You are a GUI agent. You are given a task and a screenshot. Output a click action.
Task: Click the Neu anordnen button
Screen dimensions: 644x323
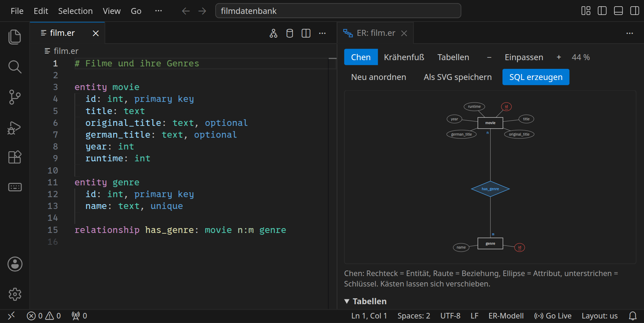pyautogui.click(x=379, y=77)
